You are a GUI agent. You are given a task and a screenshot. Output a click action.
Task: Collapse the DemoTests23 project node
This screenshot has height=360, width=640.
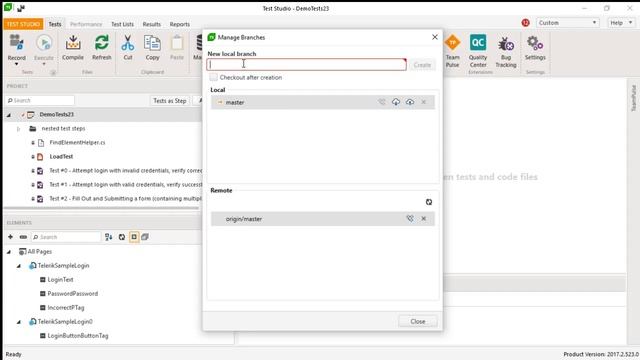[9, 115]
